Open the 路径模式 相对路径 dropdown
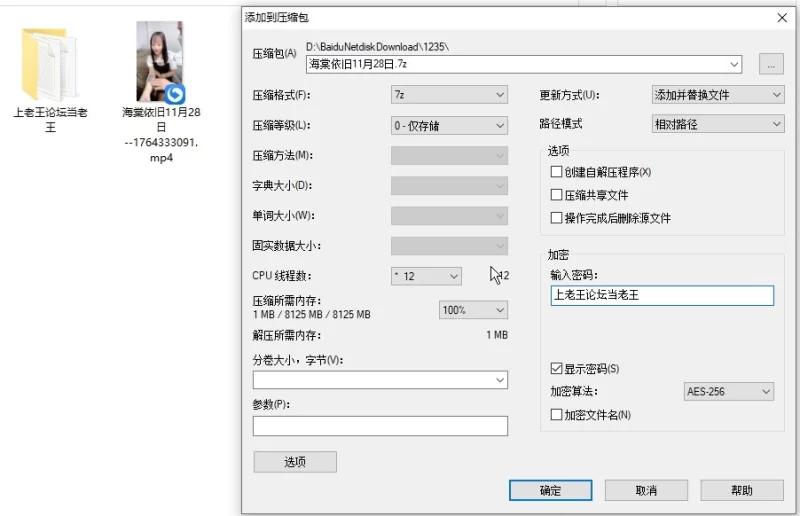The height and width of the screenshot is (516, 800). (x=716, y=125)
